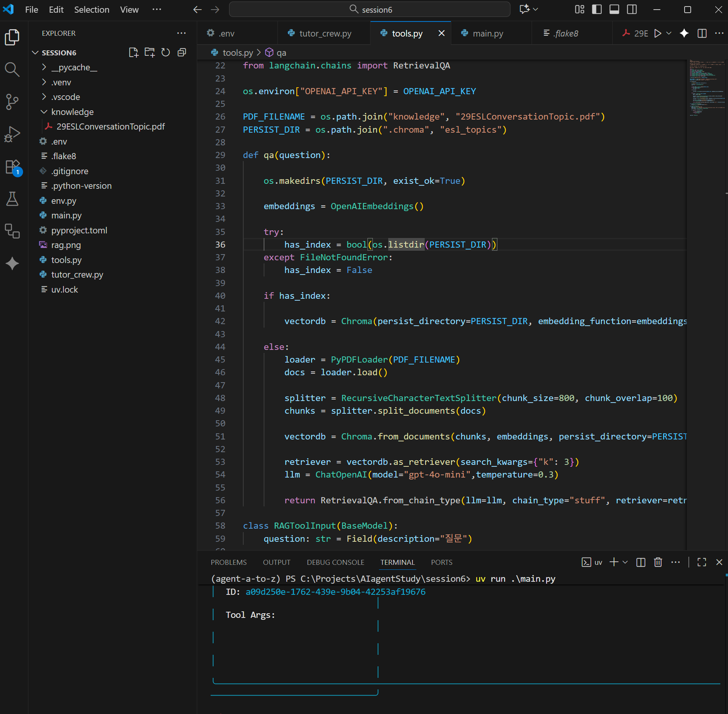Open Run and Debug view
The height and width of the screenshot is (714, 728).
12,134
